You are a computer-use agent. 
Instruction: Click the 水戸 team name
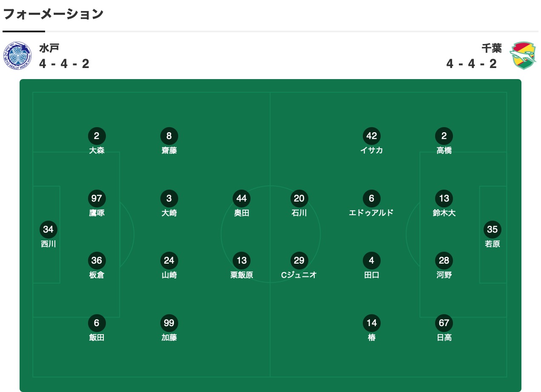pos(49,48)
